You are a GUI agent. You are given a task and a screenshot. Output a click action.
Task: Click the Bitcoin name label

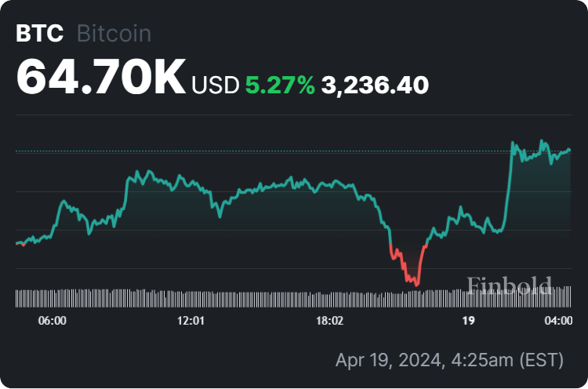(114, 34)
